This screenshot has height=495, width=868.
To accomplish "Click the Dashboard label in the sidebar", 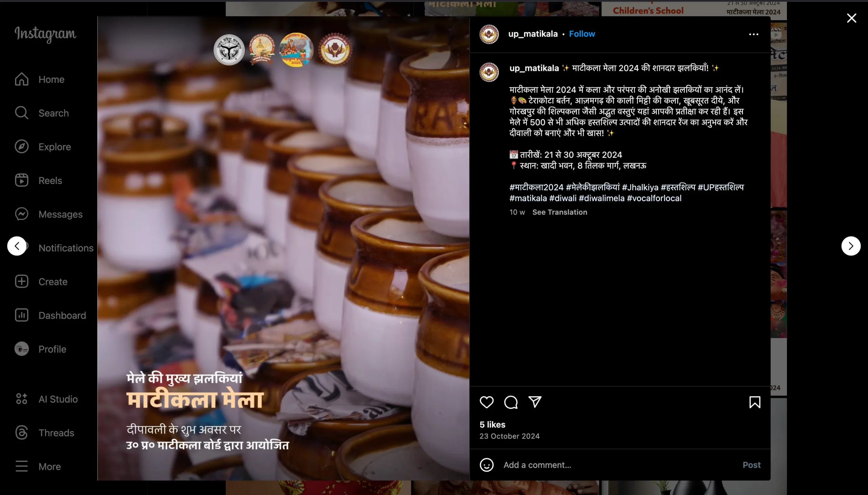I will pyautogui.click(x=62, y=315).
